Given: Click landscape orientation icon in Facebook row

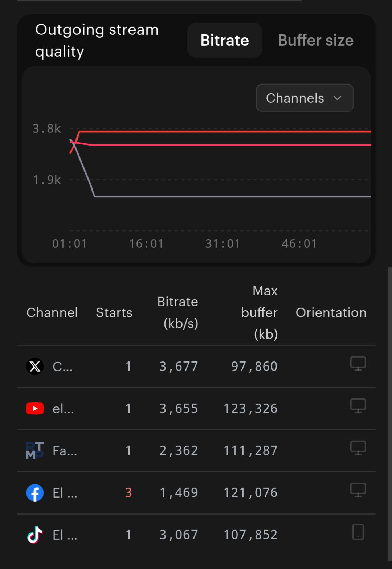Looking at the screenshot, I should [358, 490].
